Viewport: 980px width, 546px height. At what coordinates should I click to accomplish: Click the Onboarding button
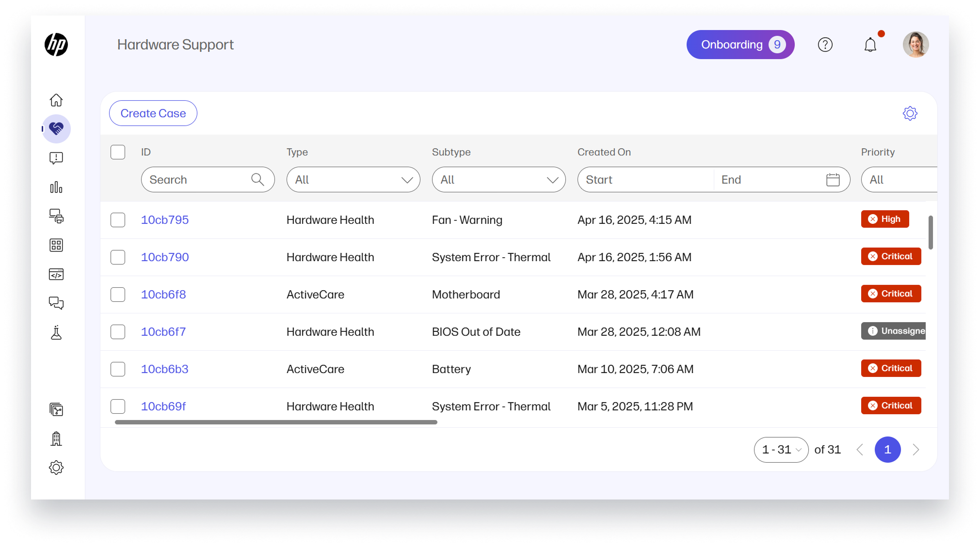point(740,45)
